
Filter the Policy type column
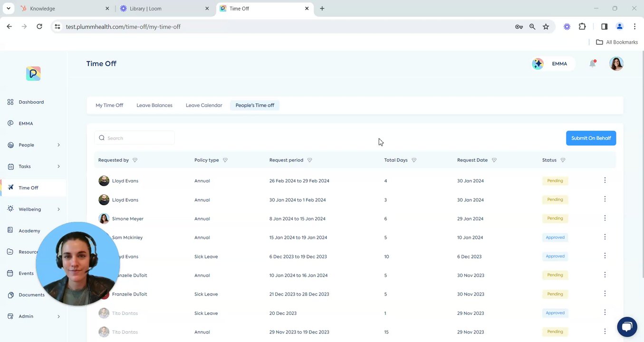[x=225, y=160]
